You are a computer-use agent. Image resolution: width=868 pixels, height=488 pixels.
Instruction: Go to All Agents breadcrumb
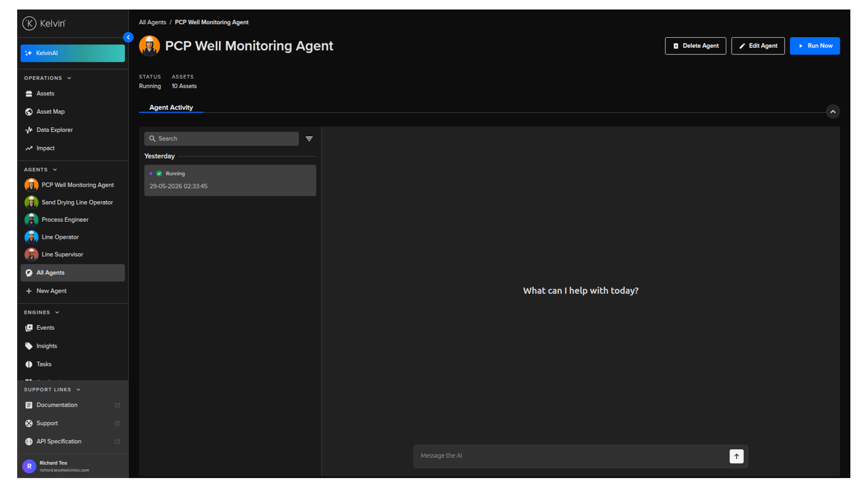(x=152, y=23)
